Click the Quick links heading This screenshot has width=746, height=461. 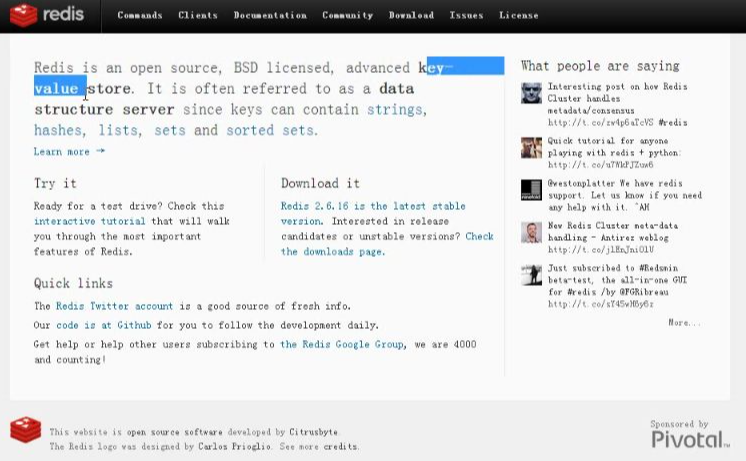(x=73, y=284)
